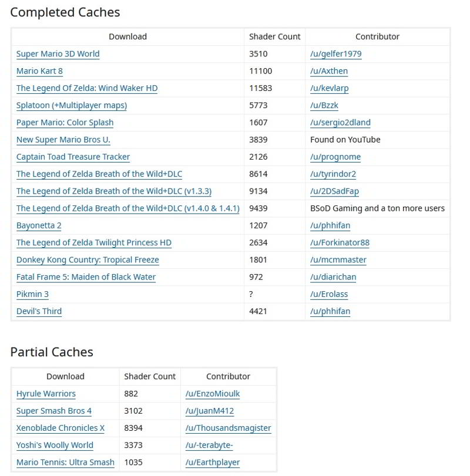The height and width of the screenshot is (476, 470).
Task: Open Hyrule Warriors partial cache link
Action: pos(46,394)
